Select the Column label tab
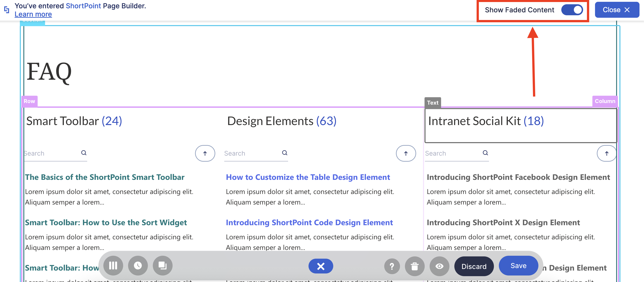Screen dimensions: 644x282 (605, 101)
